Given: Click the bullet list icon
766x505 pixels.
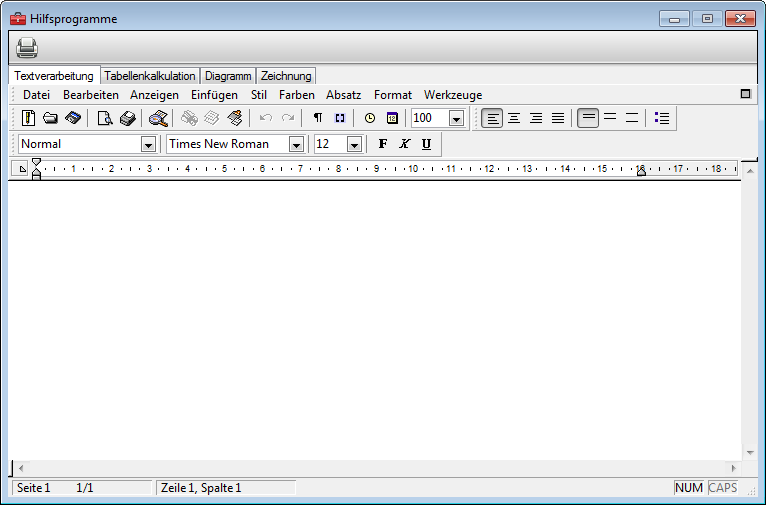Looking at the screenshot, I should coord(662,118).
